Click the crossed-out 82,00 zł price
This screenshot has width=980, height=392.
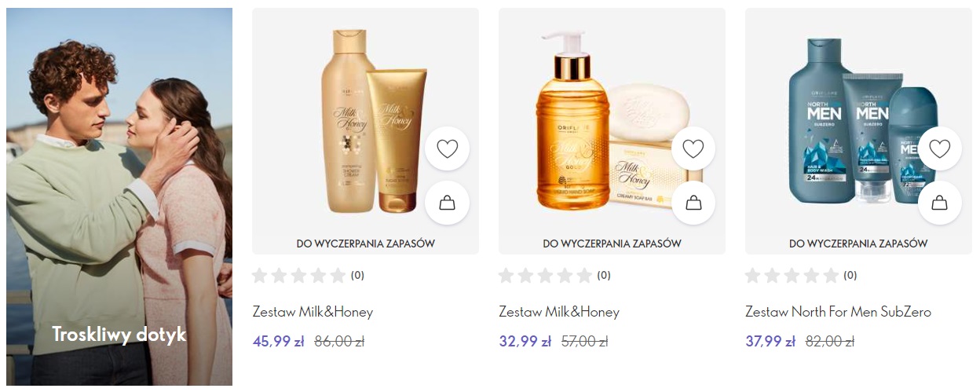(831, 342)
